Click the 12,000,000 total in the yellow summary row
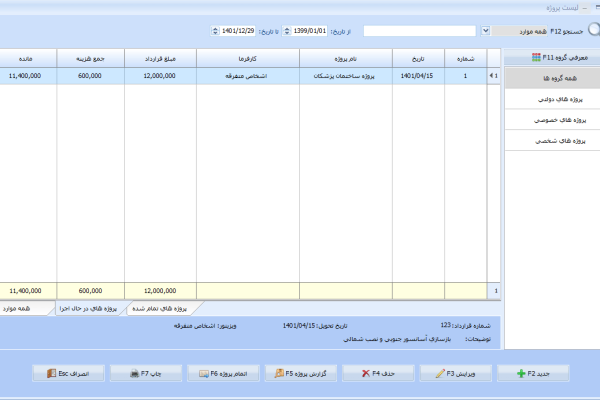 (160, 291)
